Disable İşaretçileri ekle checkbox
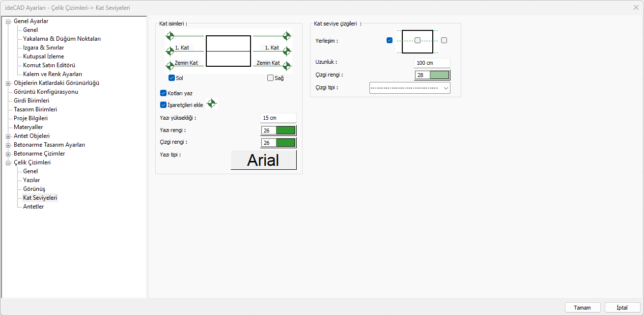The image size is (644, 316). point(164,105)
